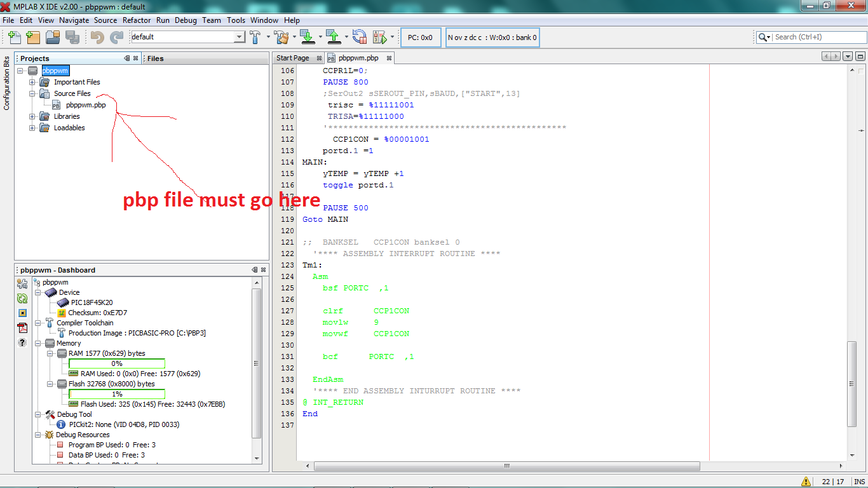Select PICkit2: None debug tool entry
This screenshot has width=868, height=488.
click(x=124, y=424)
